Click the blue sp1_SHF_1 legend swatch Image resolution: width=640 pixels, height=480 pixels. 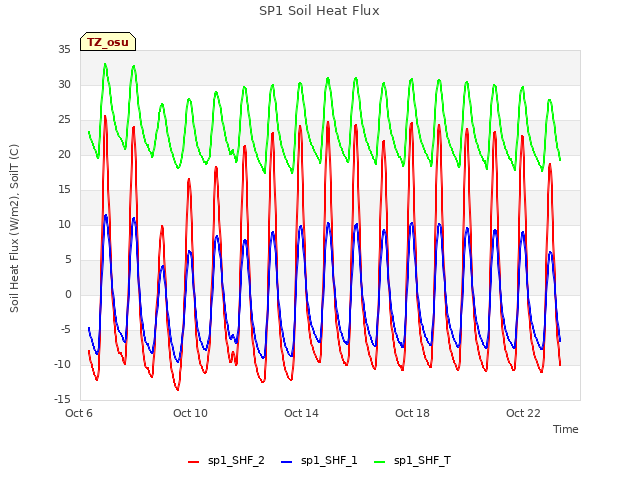287,462
